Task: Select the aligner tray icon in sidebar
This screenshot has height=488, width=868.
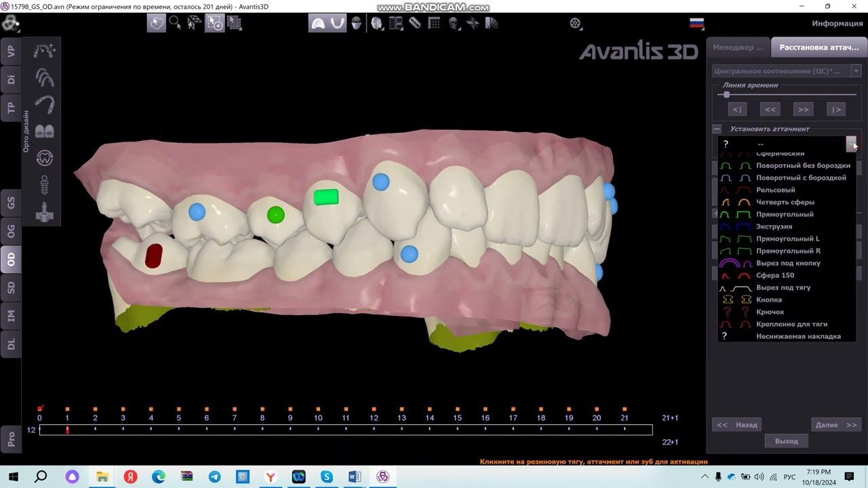Action: pyautogui.click(x=44, y=104)
